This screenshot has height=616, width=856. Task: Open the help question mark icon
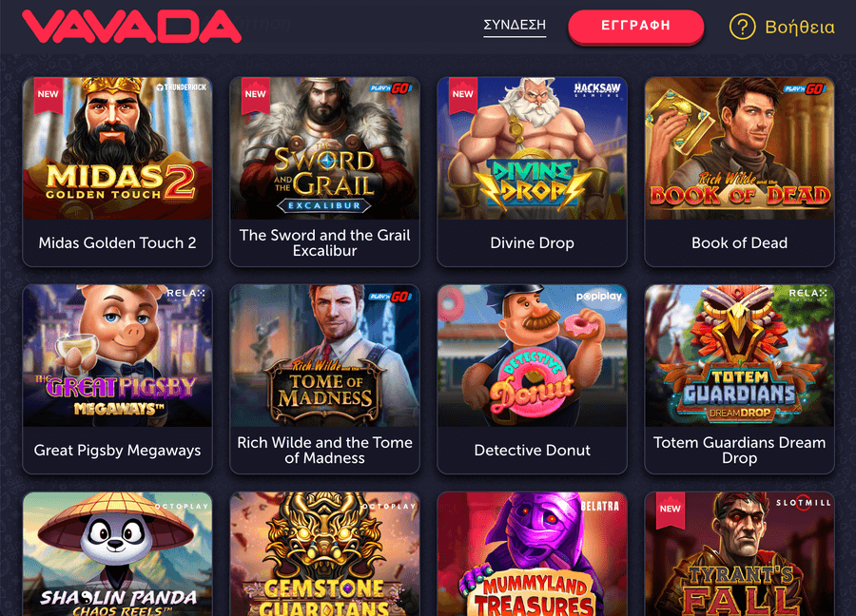coord(743,27)
